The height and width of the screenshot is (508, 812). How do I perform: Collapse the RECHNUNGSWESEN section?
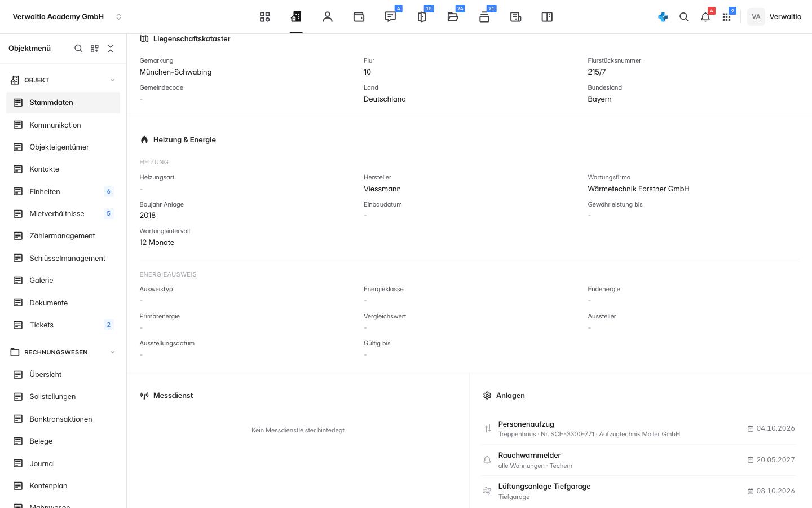63,352
